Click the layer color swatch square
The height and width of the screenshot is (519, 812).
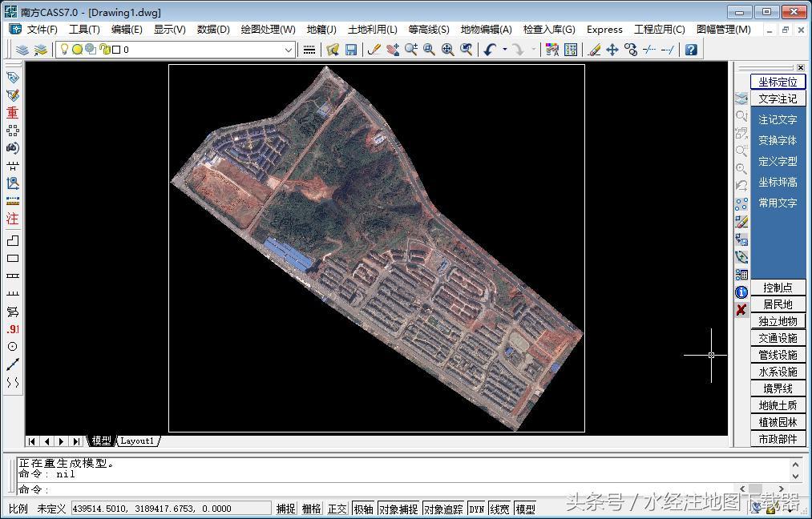coord(116,50)
